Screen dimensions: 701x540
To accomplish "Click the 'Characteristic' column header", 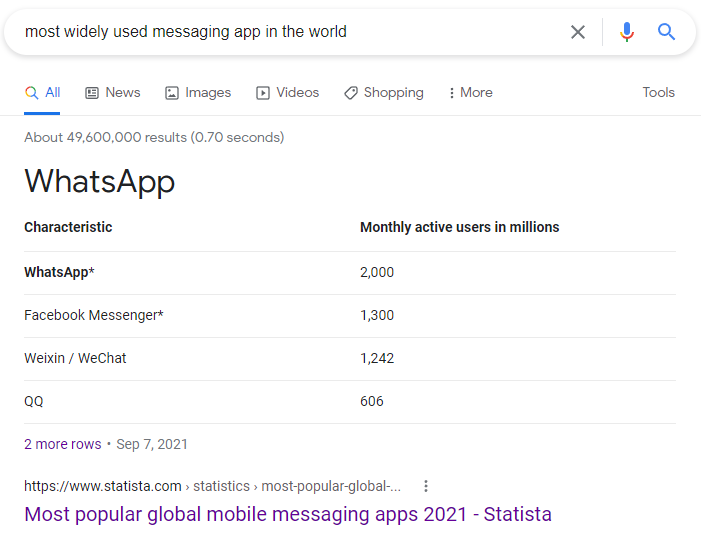I will point(68,227).
